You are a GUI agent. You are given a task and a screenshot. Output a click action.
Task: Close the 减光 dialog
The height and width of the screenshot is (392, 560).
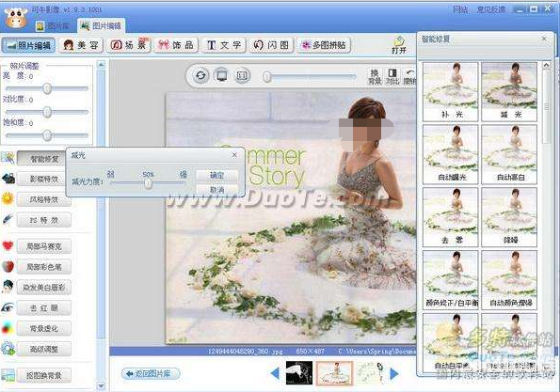click(x=234, y=155)
